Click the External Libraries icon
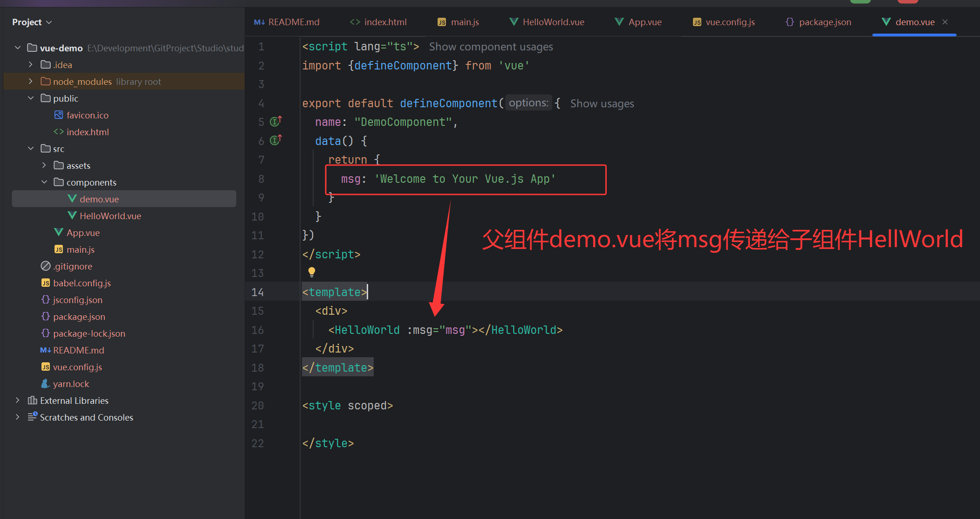Image resolution: width=980 pixels, height=519 pixels. click(32, 400)
